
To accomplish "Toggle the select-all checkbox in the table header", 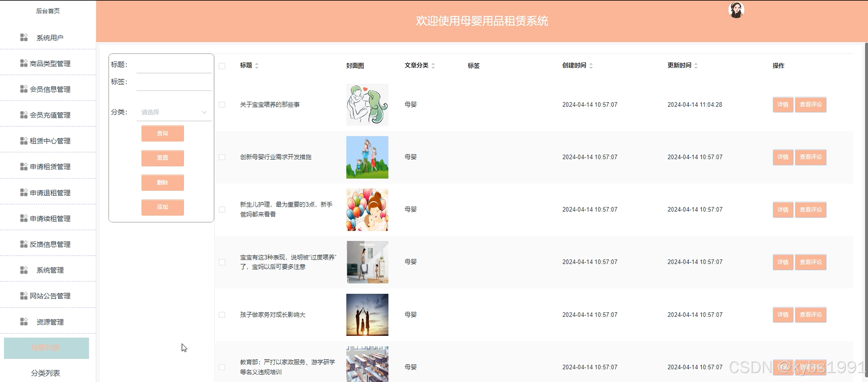I will (x=222, y=66).
